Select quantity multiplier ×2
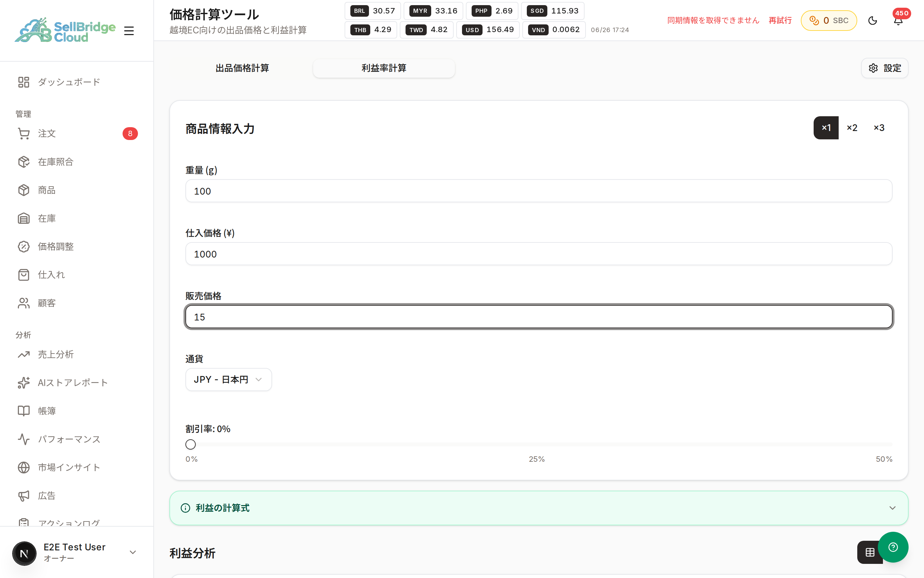 [x=852, y=128]
